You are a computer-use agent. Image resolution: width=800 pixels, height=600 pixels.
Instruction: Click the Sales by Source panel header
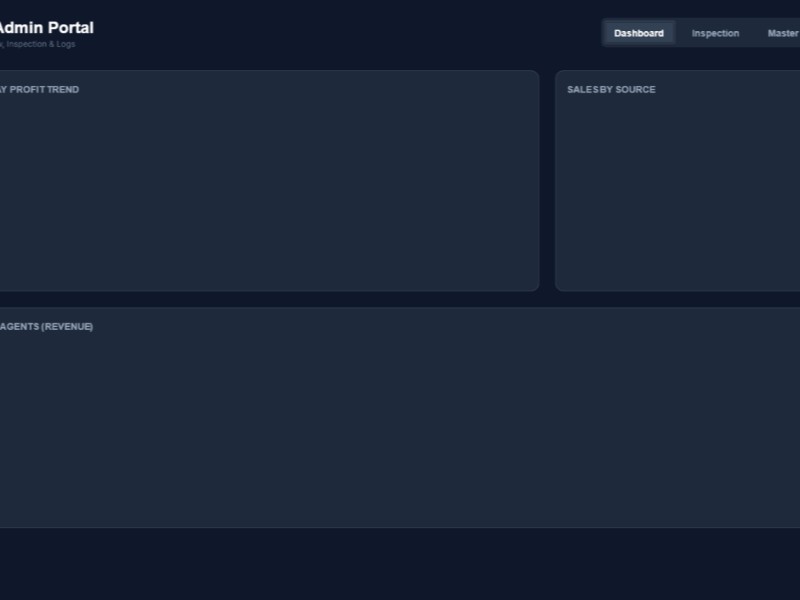coord(611,89)
